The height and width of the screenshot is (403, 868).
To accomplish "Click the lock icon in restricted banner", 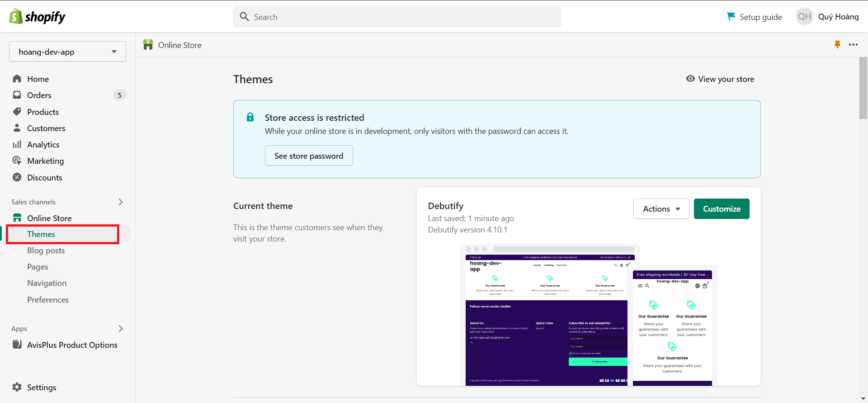I will (250, 117).
